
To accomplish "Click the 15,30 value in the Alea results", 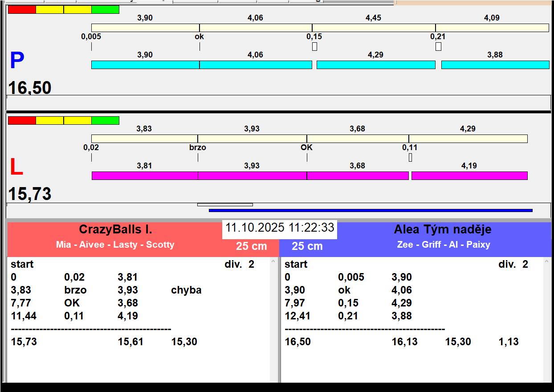I will click(x=458, y=342).
